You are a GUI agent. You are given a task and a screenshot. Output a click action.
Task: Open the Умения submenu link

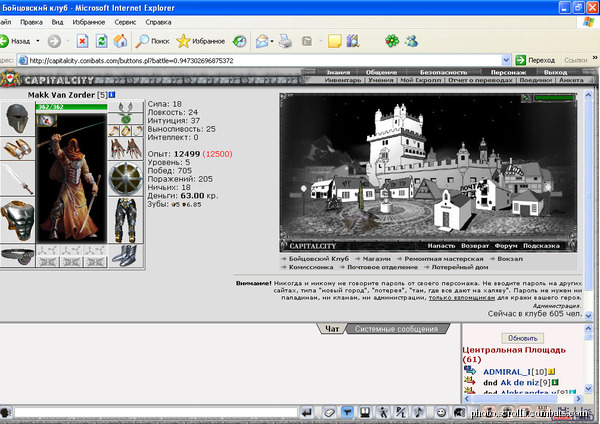click(x=381, y=80)
